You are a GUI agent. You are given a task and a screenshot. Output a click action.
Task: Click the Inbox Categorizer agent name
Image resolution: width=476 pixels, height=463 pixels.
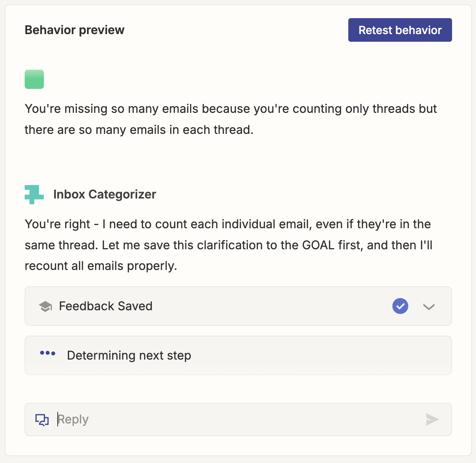click(104, 194)
